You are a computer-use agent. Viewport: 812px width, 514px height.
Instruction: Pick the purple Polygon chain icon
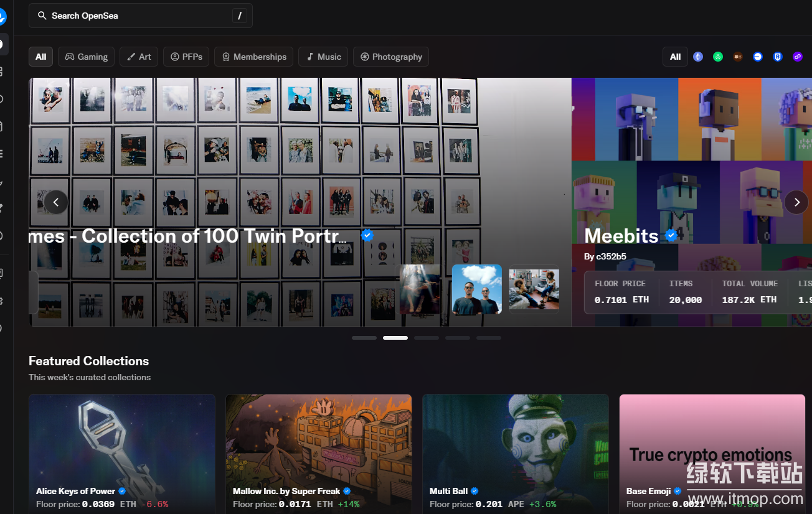click(798, 57)
